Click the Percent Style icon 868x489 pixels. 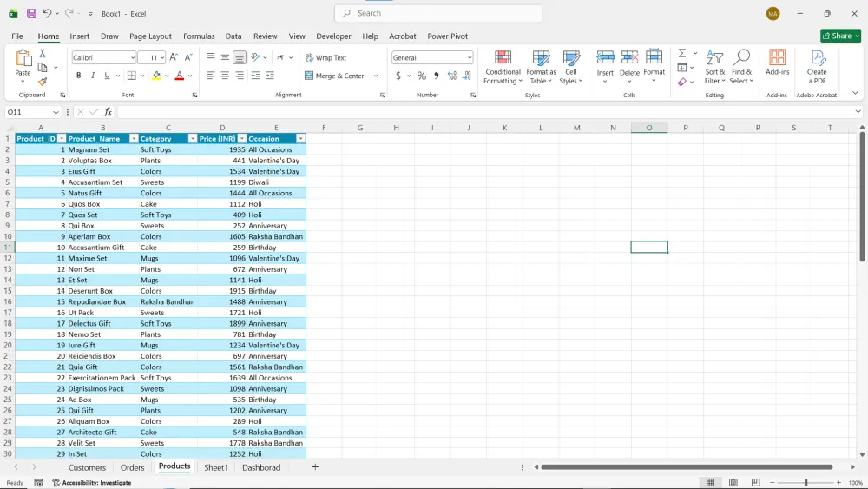point(422,76)
